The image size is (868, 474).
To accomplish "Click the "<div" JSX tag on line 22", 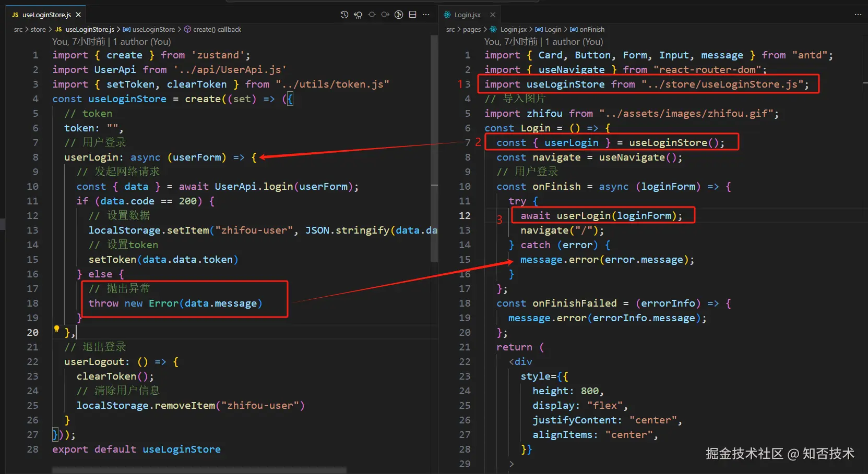I will coord(521,361).
